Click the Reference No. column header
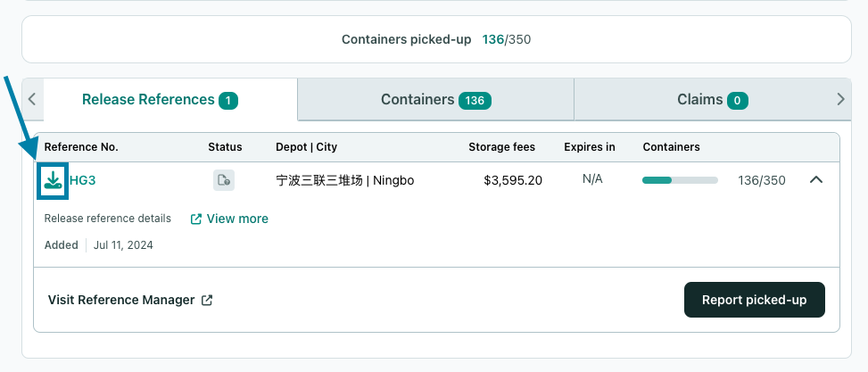The height and width of the screenshot is (372, 868). [81, 147]
